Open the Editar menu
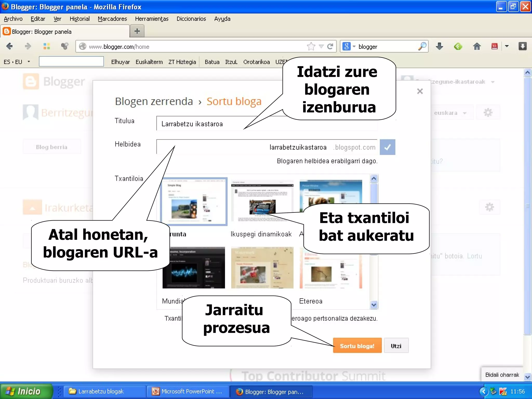The height and width of the screenshot is (399, 532). tap(38, 19)
